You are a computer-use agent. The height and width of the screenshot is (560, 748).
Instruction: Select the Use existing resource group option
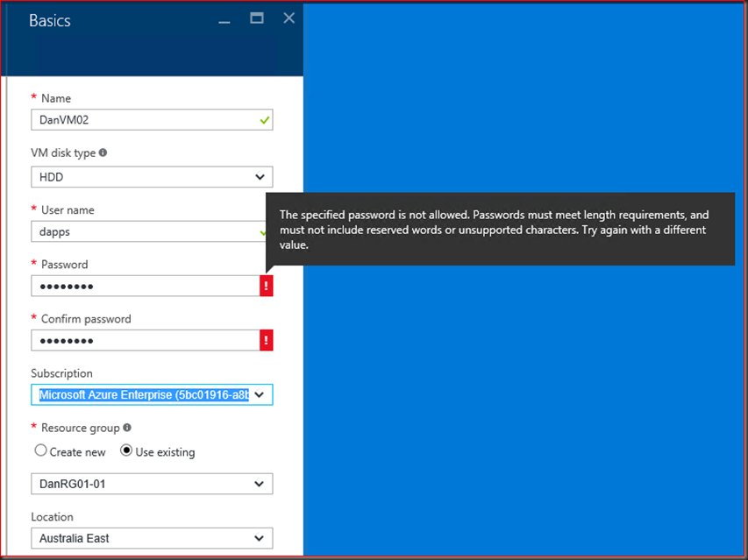click(125, 451)
